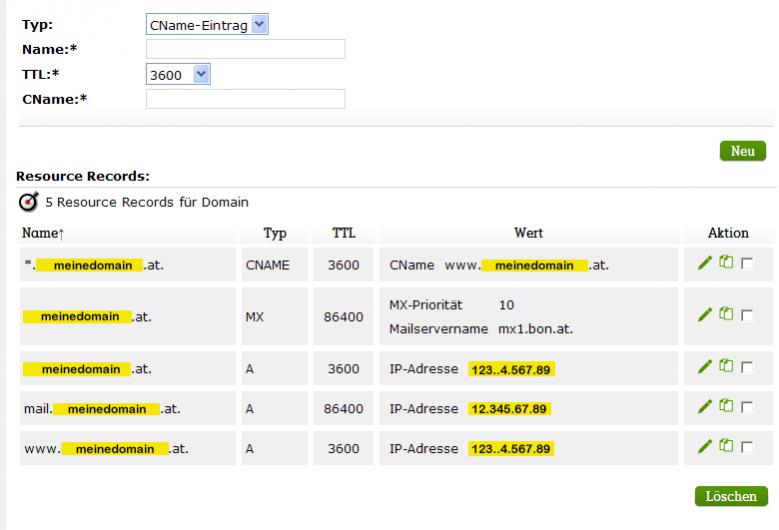Screen dimensions: 779x530
Task: Copy the MX record entry
Action: [x=726, y=313]
